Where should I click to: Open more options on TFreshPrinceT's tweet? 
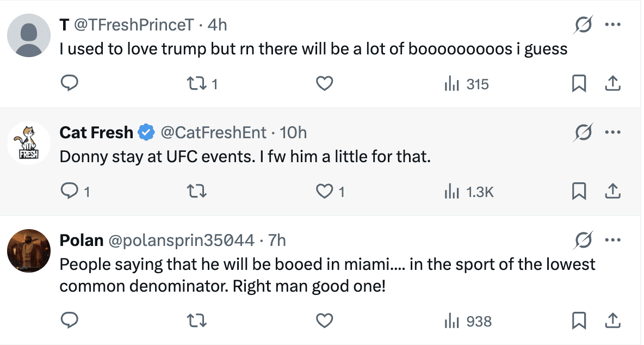[x=613, y=24]
